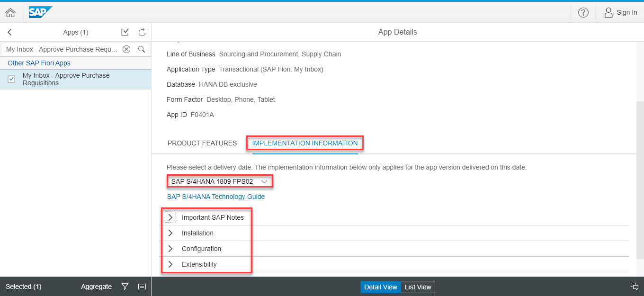Open the SAP S/4HANA 1809 FPS02 dropdown
The width and height of the screenshot is (644, 296).
tap(220, 181)
